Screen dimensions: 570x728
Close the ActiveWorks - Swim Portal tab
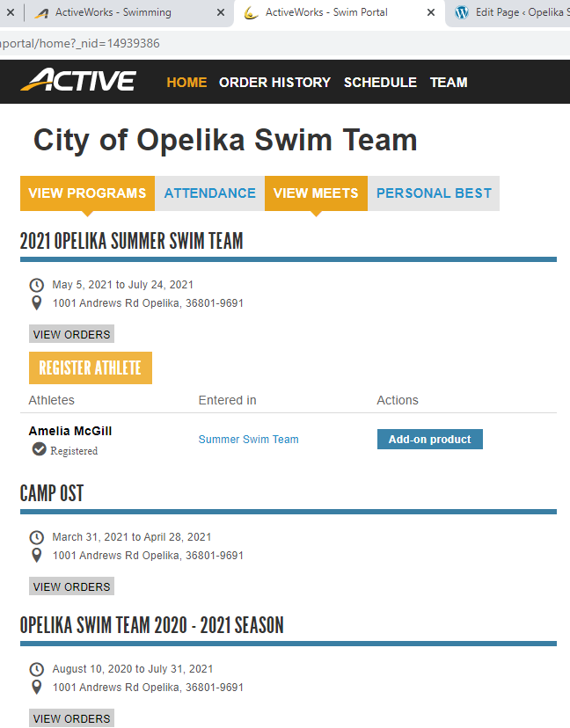[x=431, y=13]
